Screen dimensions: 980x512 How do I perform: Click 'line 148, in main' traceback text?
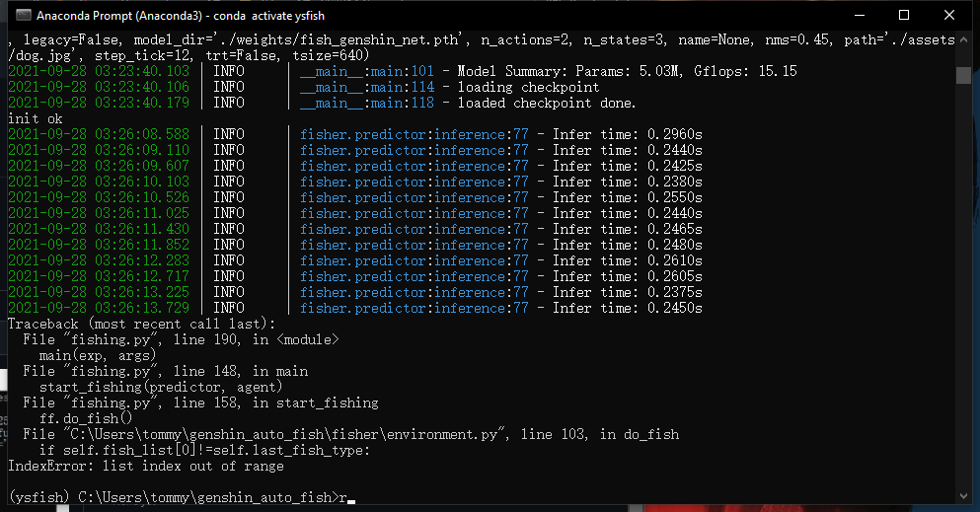click(x=241, y=372)
